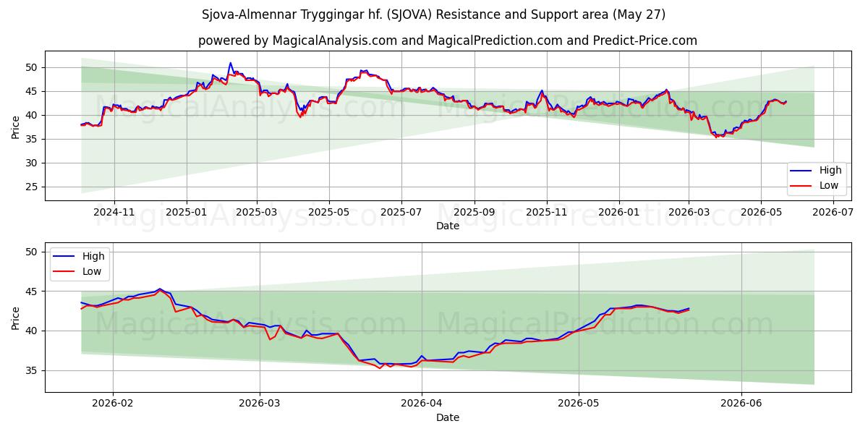Select the '2024-11' date tick label
Screen dimensions: 868x434
[114, 213]
